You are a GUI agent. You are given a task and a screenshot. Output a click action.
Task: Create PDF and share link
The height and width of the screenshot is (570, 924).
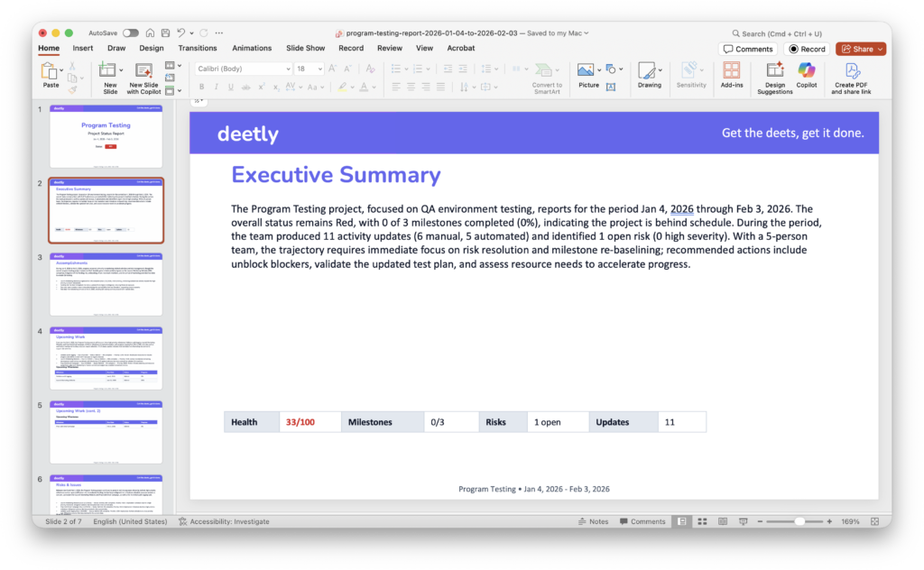[x=850, y=76]
